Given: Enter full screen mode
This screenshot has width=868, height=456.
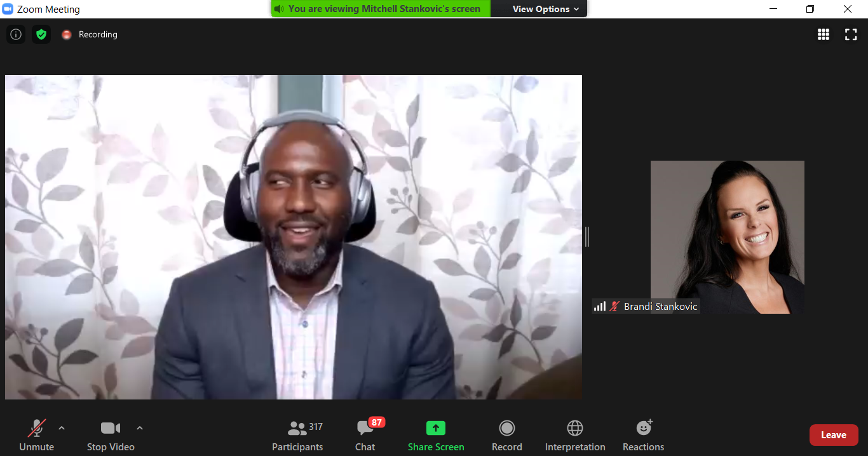Looking at the screenshot, I should [851, 34].
